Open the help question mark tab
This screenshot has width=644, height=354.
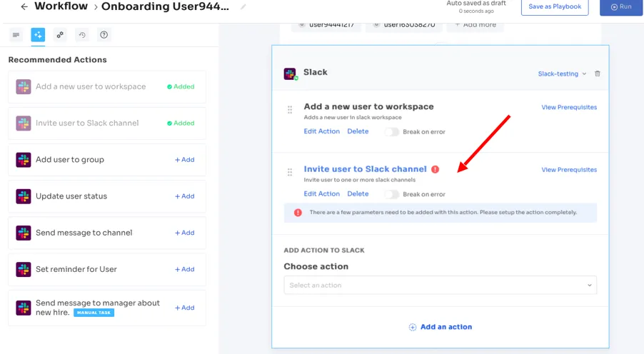click(x=104, y=35)
